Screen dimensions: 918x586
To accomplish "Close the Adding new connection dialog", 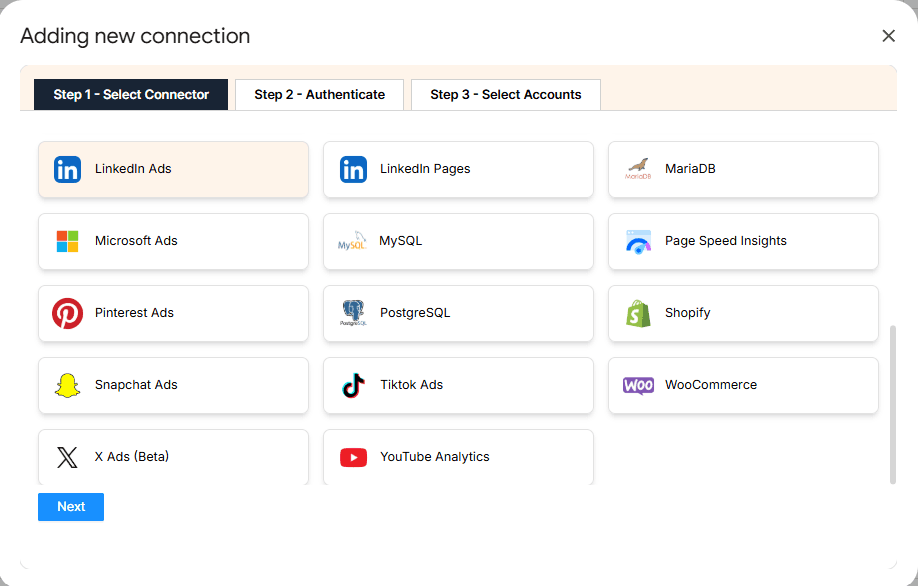I will [888, 36].
